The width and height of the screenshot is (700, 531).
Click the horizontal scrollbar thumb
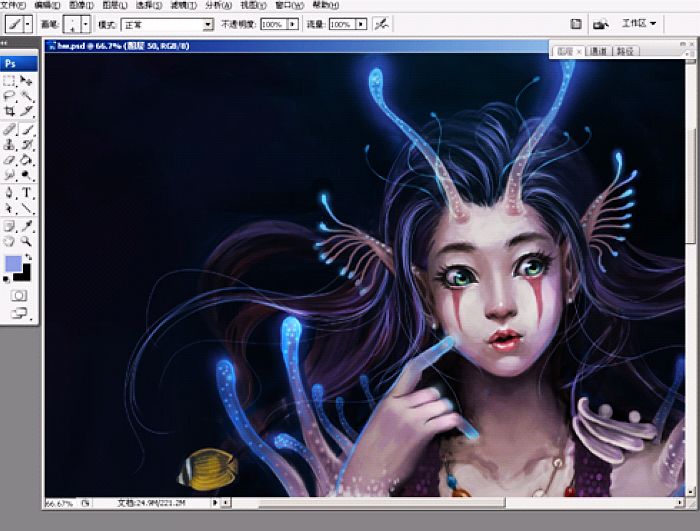tap(382, 503)
